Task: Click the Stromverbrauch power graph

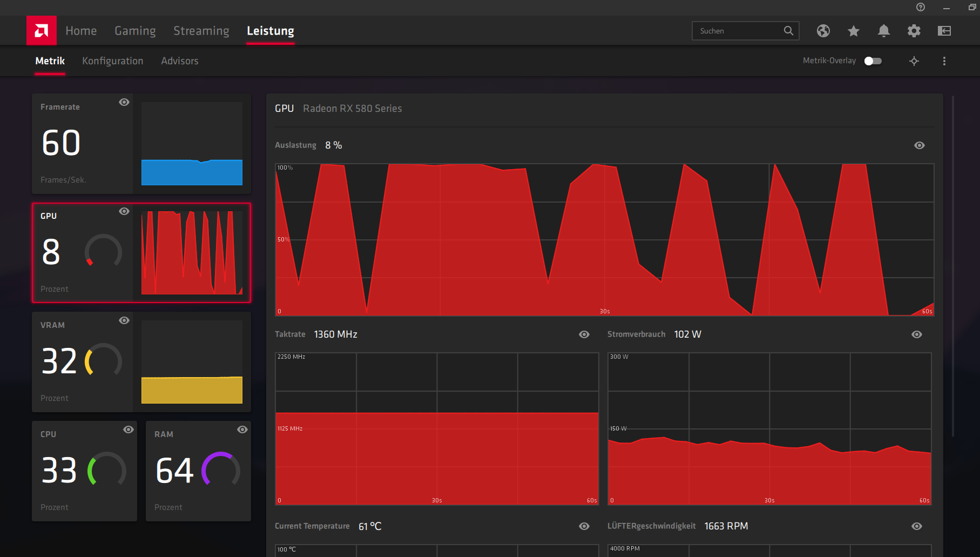Action: coord(769,429)
